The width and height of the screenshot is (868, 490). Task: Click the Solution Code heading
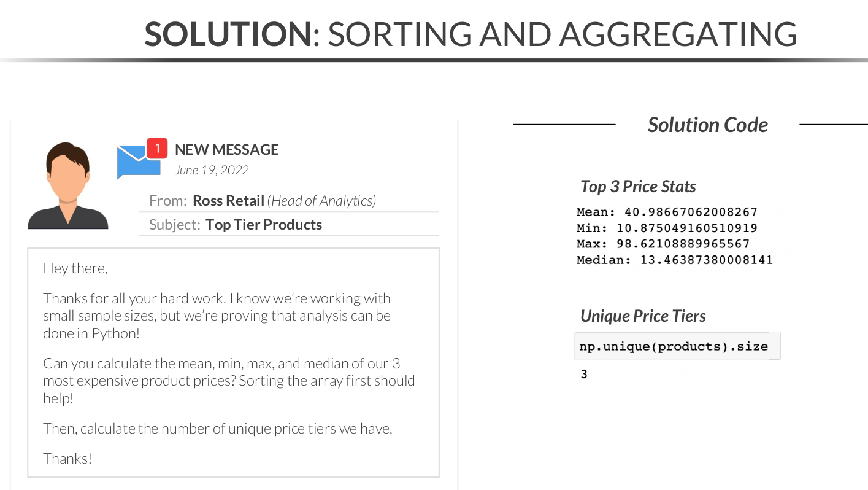(x=707, y=125)
